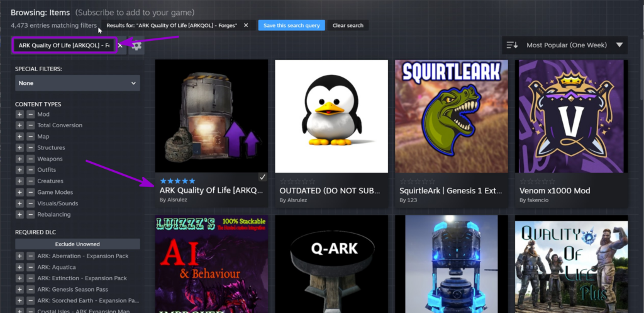
Task: Click 'By fakencio' author text
Action: click(534, 200)
